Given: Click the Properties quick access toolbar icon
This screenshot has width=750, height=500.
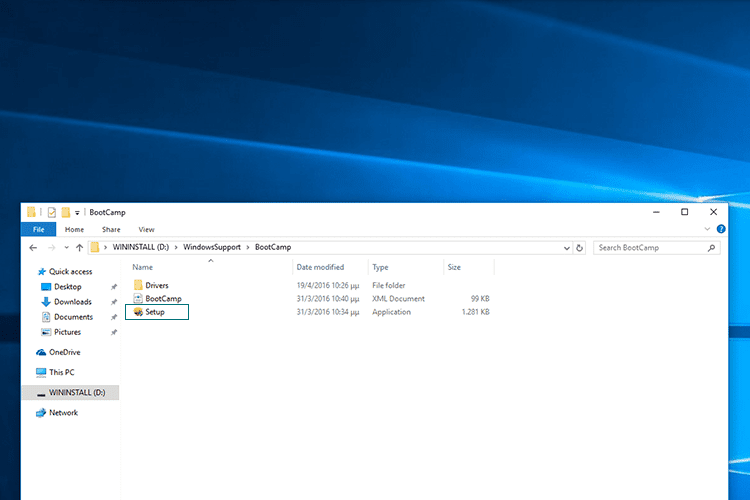Looking at the screenshot, I should (52, 212).
